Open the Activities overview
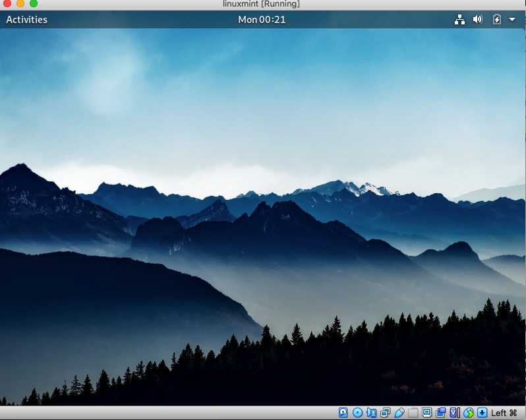526x420 pixels. (x=26, y=20)
